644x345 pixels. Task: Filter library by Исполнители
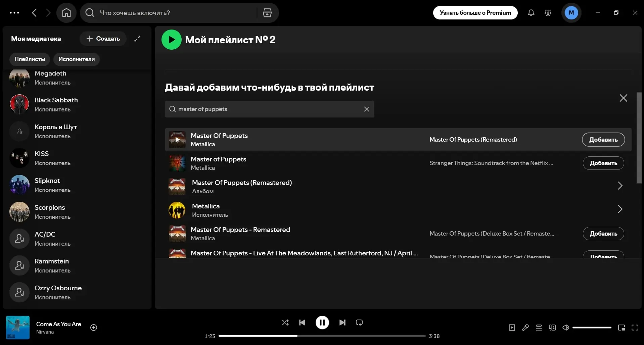coord(77,59)
